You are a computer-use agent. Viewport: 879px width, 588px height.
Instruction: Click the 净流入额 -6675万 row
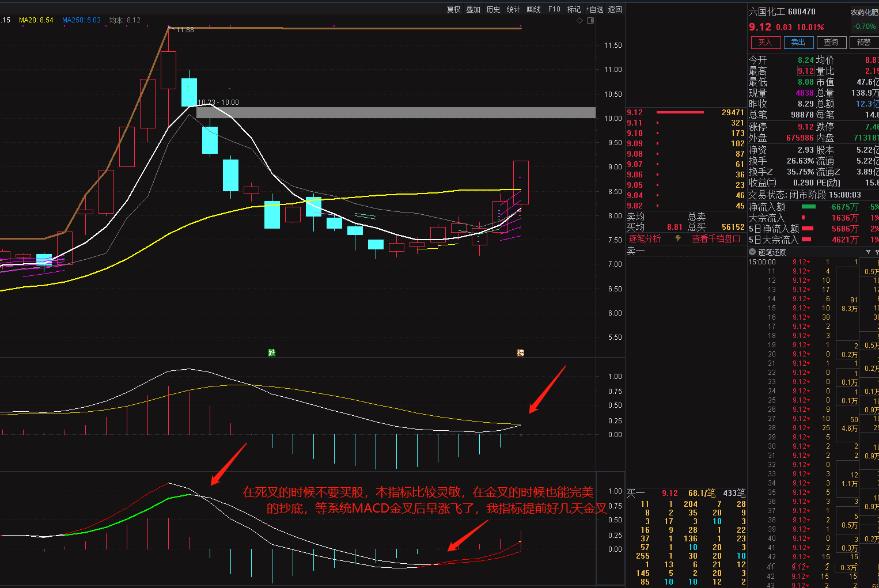tap(813, 207)
